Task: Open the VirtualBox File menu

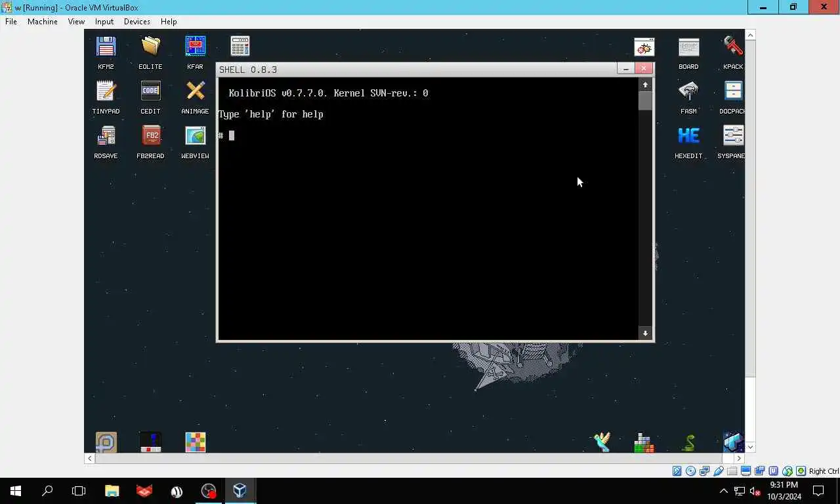Action: click(x=11, y=22)
